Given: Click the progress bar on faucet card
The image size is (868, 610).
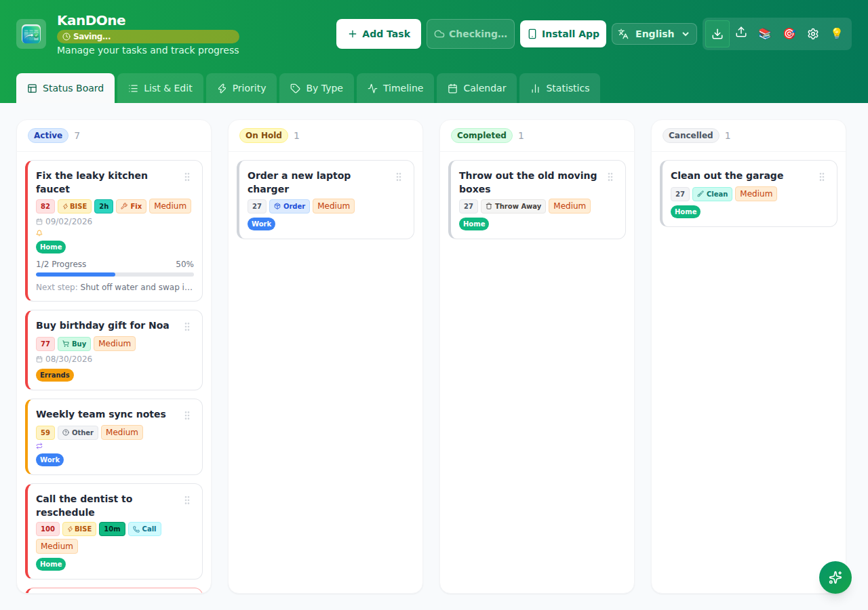Looking at the screenshot, I should (115, 274).
